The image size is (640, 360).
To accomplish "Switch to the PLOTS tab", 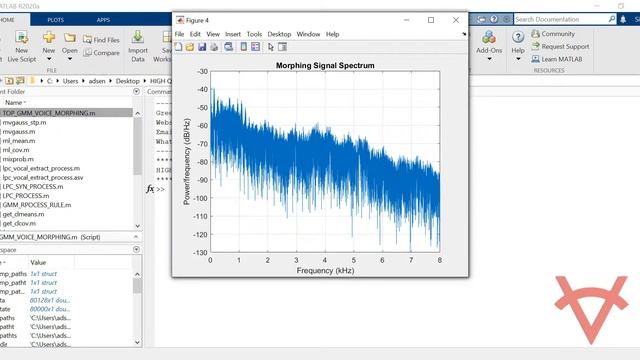I will point(56,20).
